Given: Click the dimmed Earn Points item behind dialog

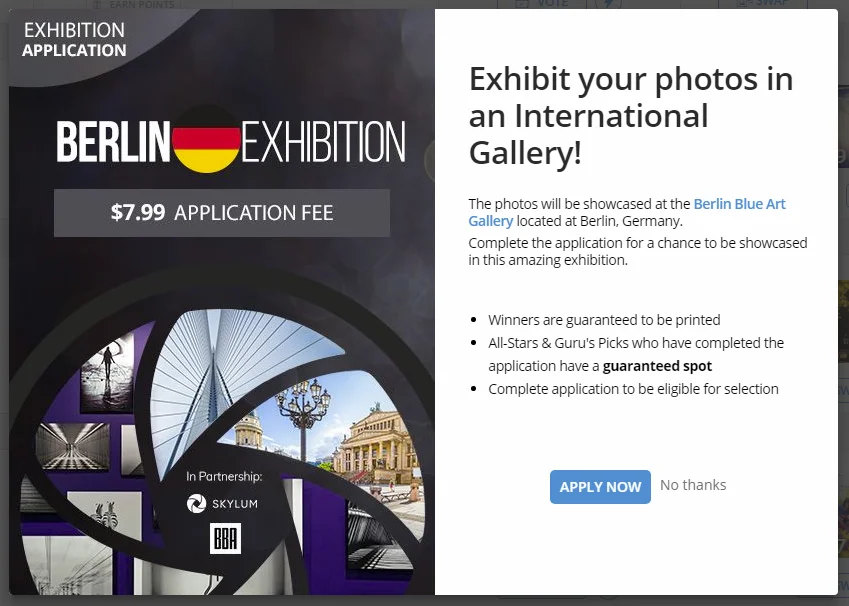Looking at the screenshot, I should click(134, 4).
